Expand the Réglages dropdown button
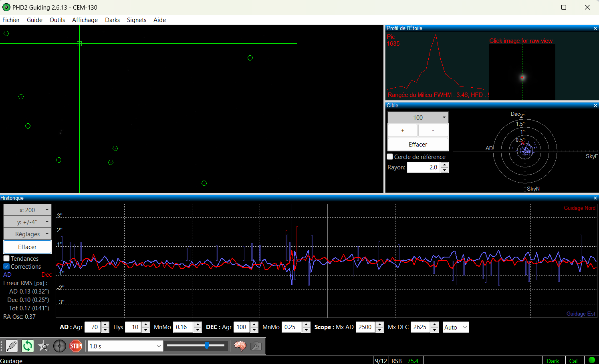Viewport: 599px width, 364px height. tap(27, 234)
